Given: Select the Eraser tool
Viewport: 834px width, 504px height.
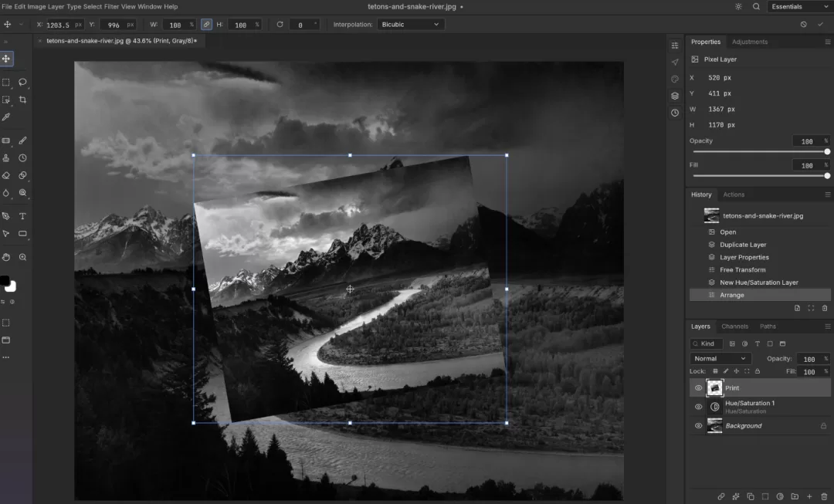Looking at the screenshot, I should coord(6,175).
